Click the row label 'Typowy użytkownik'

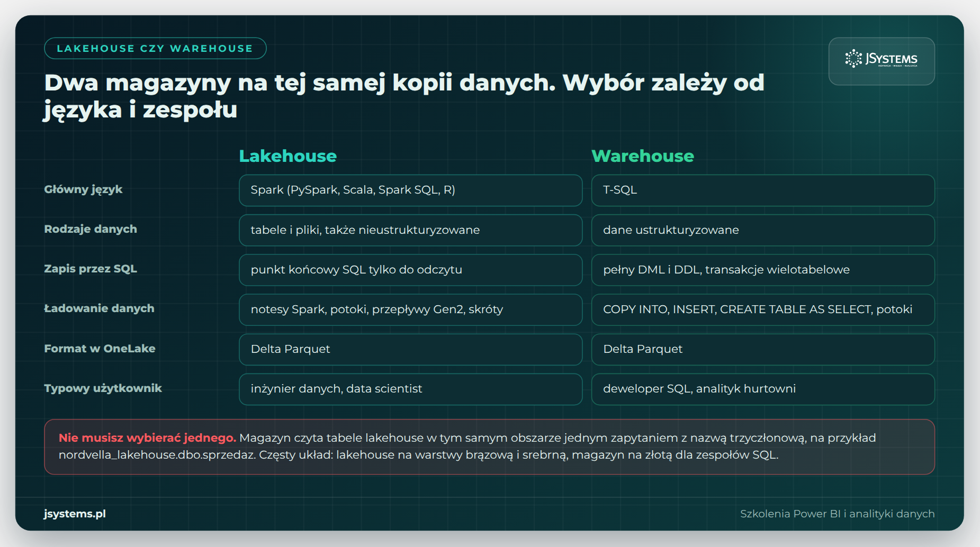coord(103,388)
